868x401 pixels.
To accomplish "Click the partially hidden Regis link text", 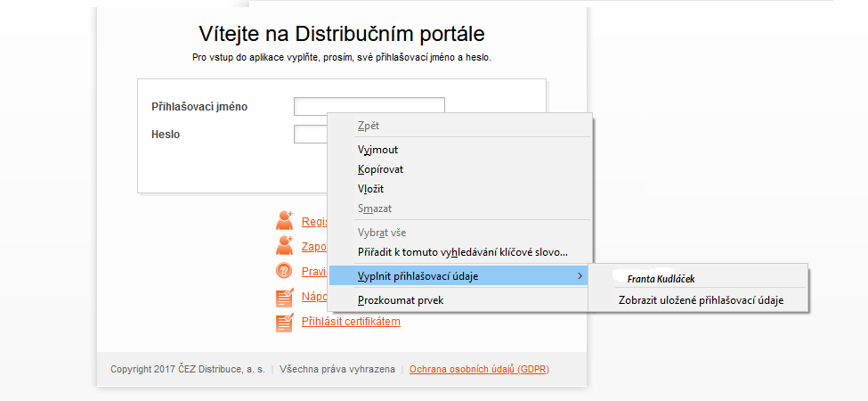I will tap(314, 222).
